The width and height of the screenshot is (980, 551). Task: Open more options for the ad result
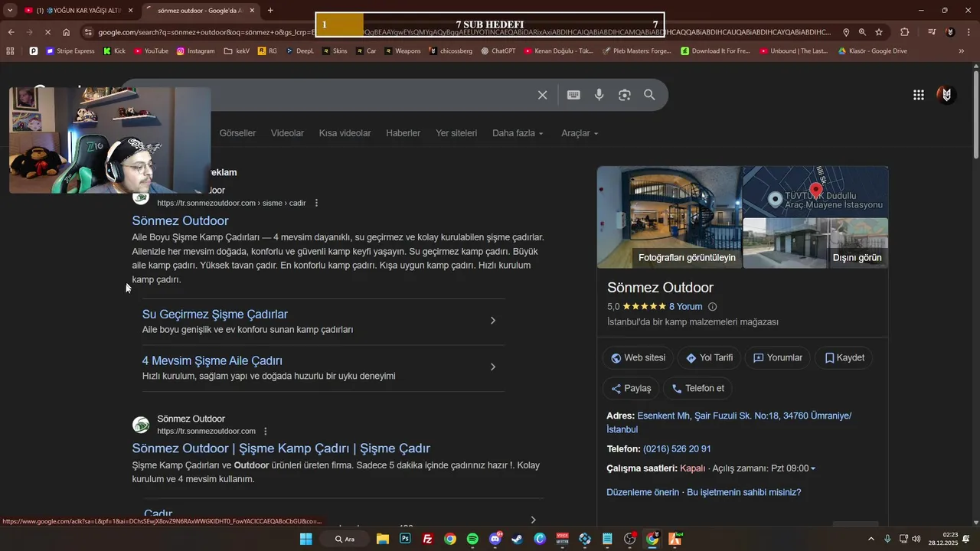pos(316,203)
